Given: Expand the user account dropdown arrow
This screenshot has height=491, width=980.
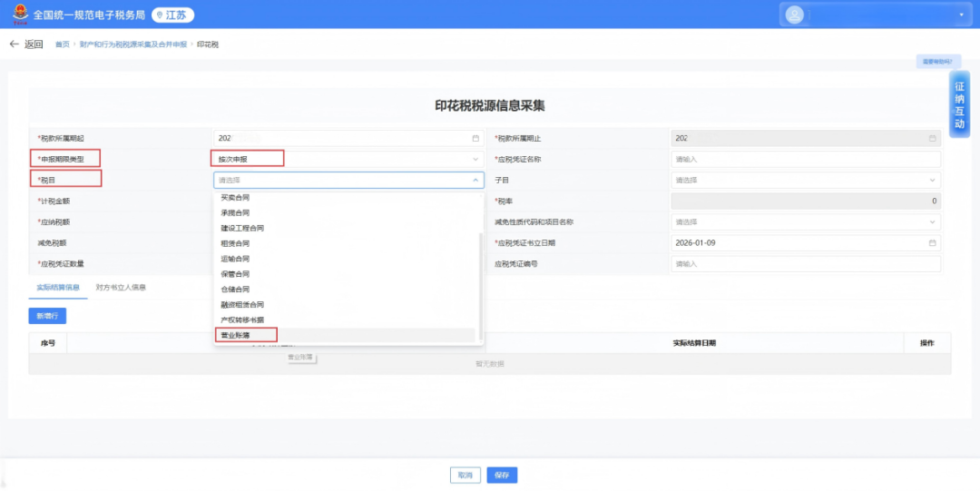Looking at the screenshot, I should (961, 15).
